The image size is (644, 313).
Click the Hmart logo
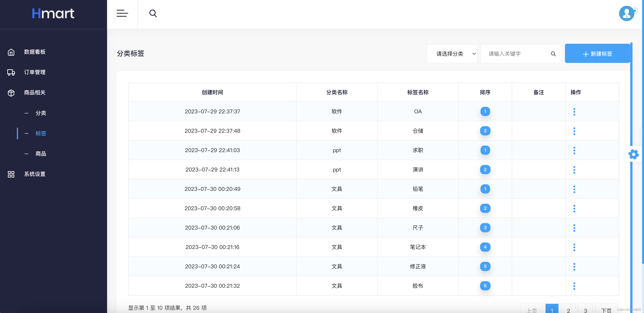53,13
